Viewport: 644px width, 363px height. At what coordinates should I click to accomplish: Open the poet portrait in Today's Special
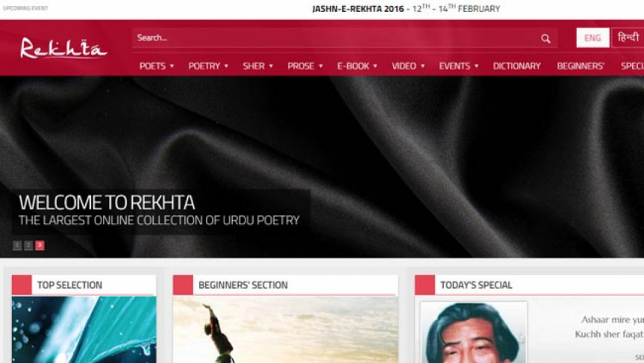473,332
